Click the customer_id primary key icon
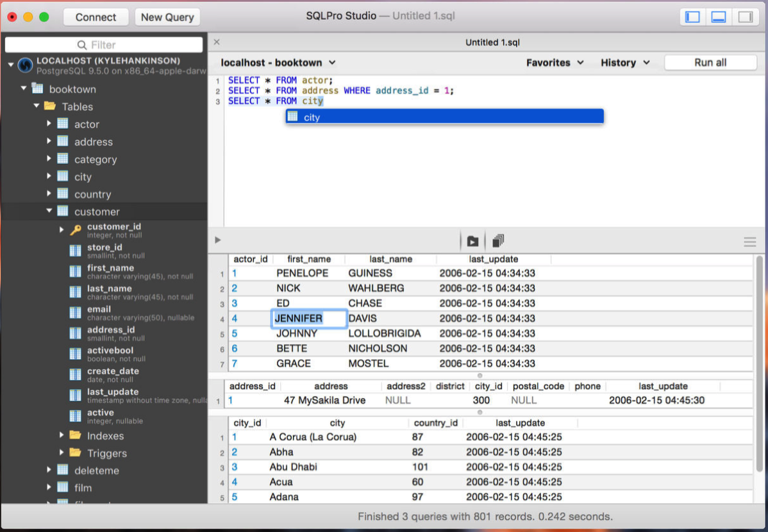 tap(76, 230)
